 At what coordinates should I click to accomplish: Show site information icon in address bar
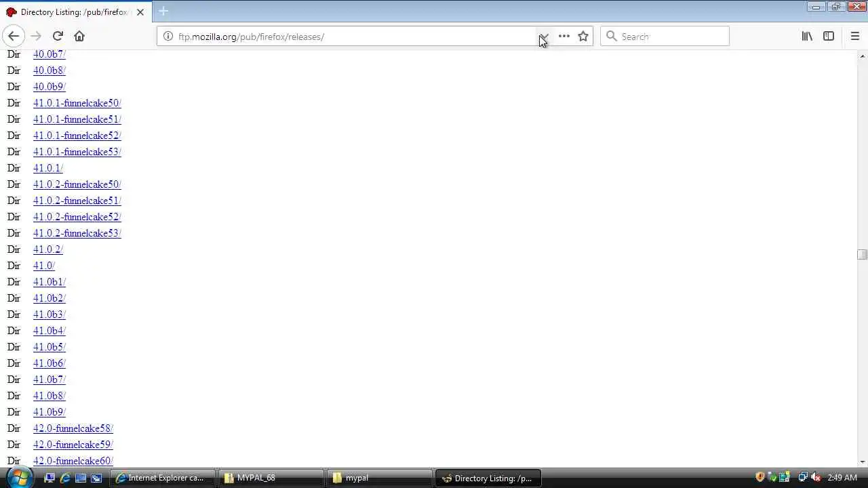click(168, 37)
